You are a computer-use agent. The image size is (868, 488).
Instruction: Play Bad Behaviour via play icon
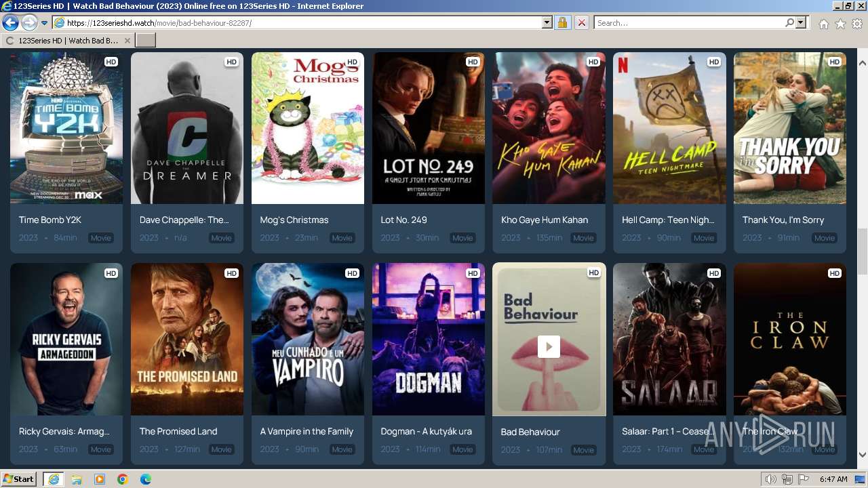[x=549, y=347]
